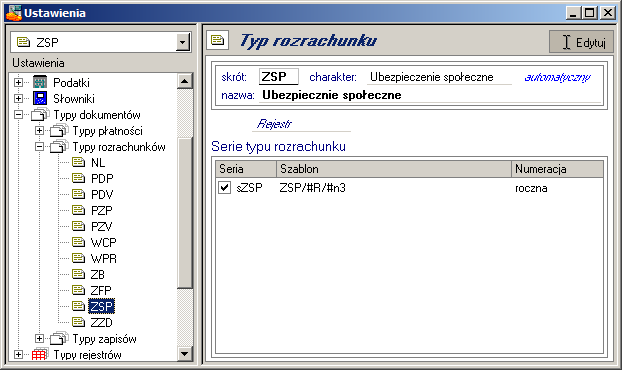Screen dimensions: 622x370
Task: Minimize the Ustawienia window
Action: pyautogui.click(x=573, y=13)
